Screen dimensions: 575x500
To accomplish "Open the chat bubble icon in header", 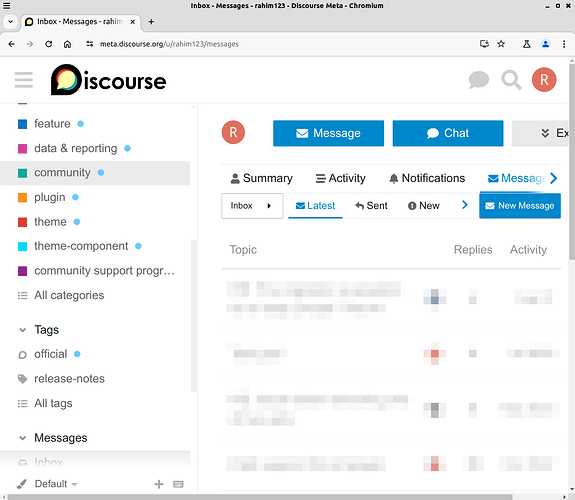I will tap(479, 80).
